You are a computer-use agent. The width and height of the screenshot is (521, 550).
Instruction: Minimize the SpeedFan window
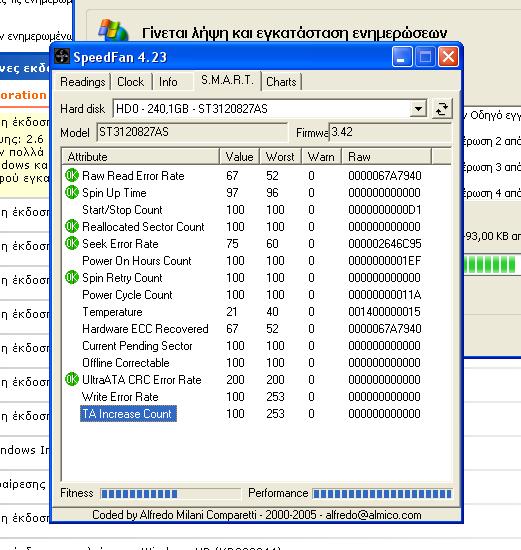click(x=402, y=57)
